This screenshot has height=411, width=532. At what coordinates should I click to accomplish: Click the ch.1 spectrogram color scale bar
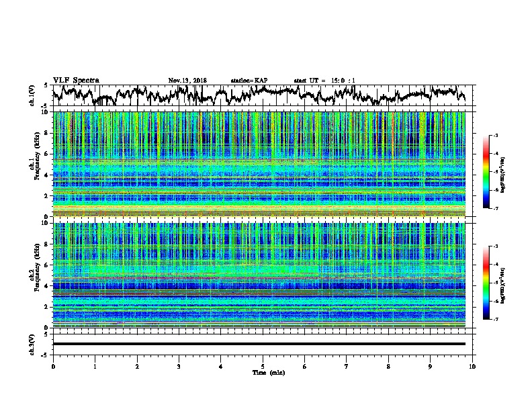pyautogui.click(x=486, y=172)
